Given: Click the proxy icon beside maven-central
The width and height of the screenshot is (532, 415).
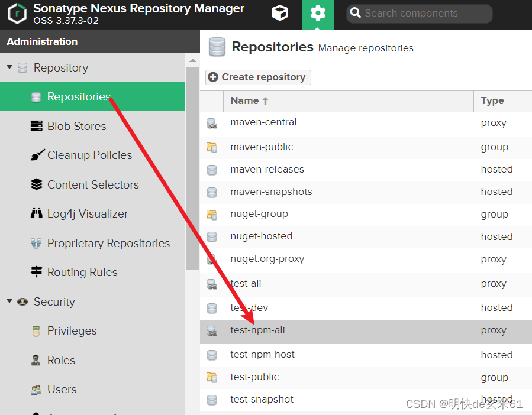Looking at the screenshot, I should pyautogui.click(x=212, y=124).
